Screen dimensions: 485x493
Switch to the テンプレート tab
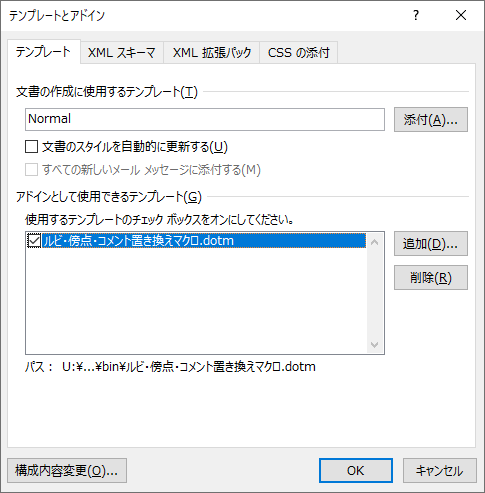pos(44,52)
